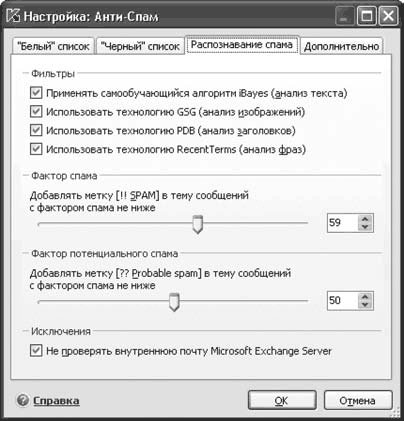Open the Справка help link
The width and height of the screenshot is (404, 421).
pyautogui.click(x=56, y=400)
